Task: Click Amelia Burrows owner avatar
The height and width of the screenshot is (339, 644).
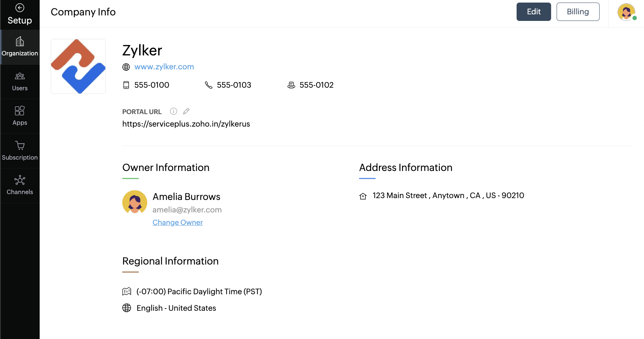Action: [x=135, y=202]
